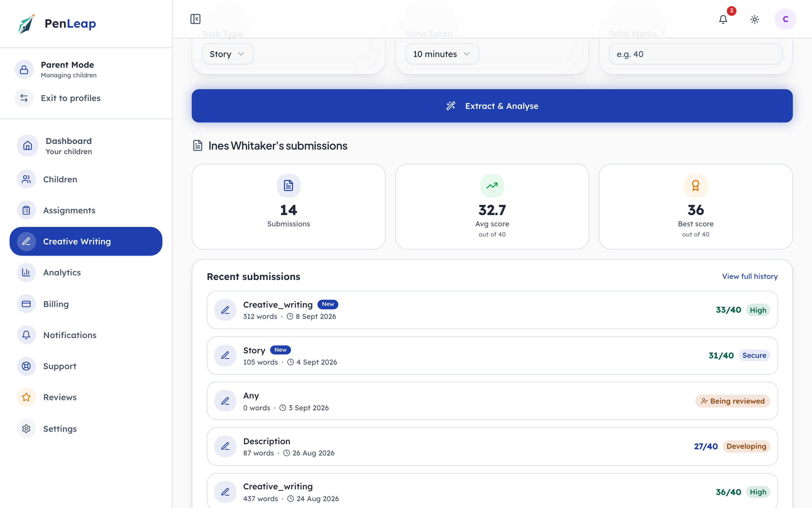This screenshot has height=508, width=812.
Task: Click the pen icon of the Description submission
Action: pos(226,446)
